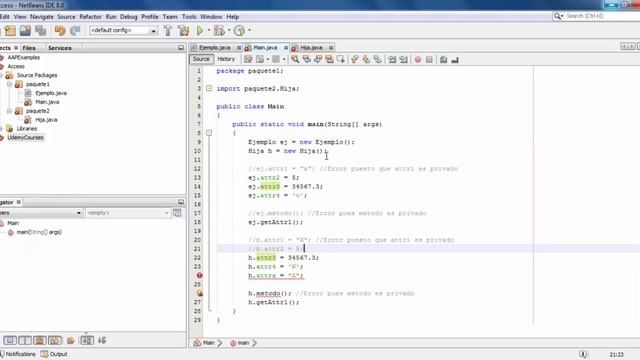Viewport: 640px width, 360px height.
Task: Click the Uncomment lines icon in editor toolbar
Action: (455, 60)
